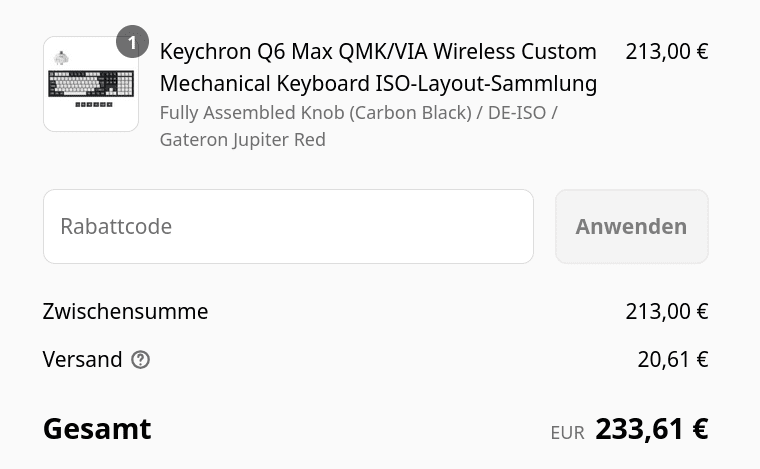Click the Keychron Q6 Max product title
Image resolution: width=760 pixels, height=469 pixels.
(378, 51)
